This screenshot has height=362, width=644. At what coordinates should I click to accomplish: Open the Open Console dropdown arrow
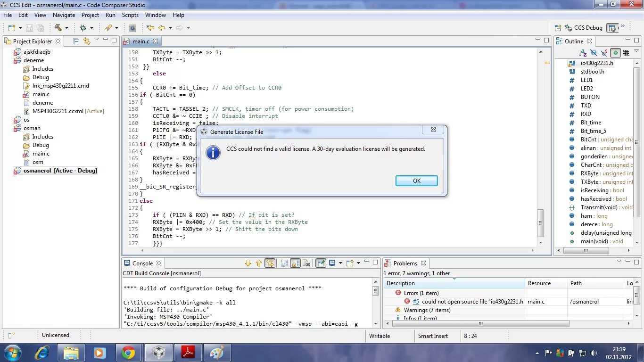[358, 263]
